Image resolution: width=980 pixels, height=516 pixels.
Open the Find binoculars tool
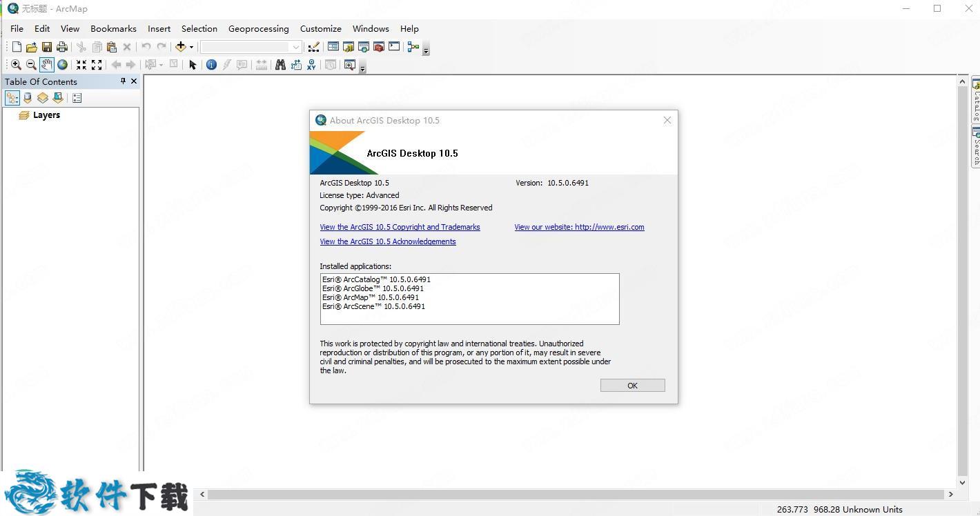(x=280, y=65)
